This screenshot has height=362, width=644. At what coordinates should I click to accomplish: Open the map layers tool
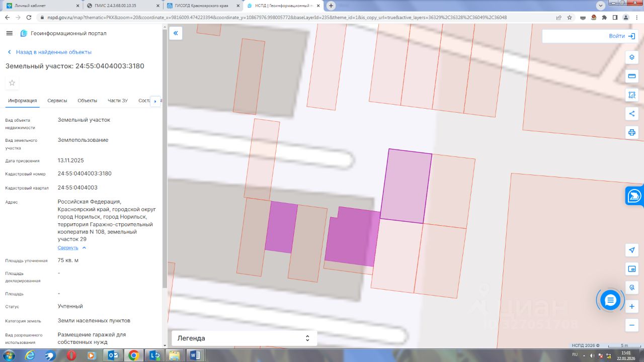(632, 57)
